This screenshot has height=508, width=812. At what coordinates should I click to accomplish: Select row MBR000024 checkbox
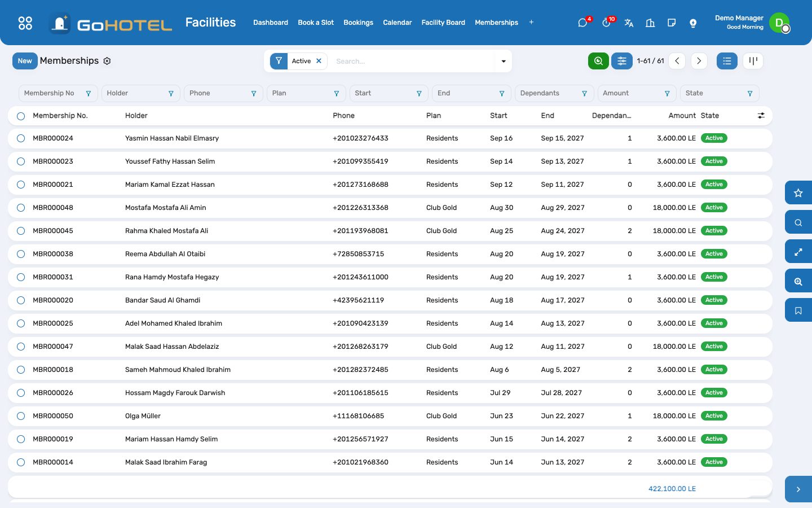tap(21, 138)
